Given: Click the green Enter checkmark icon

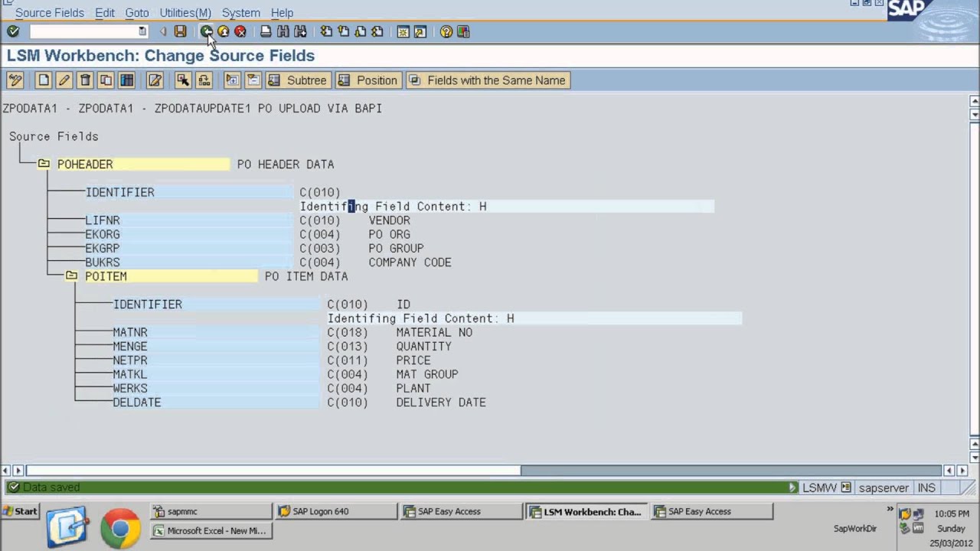Looking at the screenshot, I should coord(13,31).
